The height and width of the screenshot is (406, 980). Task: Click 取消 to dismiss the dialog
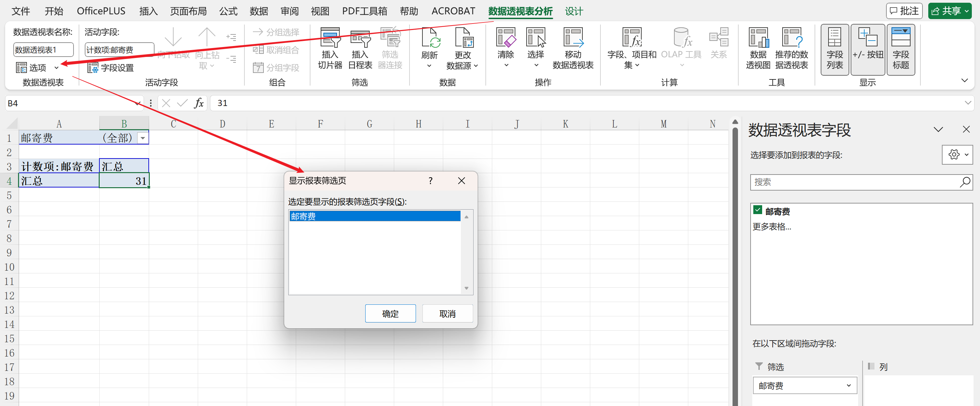(x=447, y=314)
